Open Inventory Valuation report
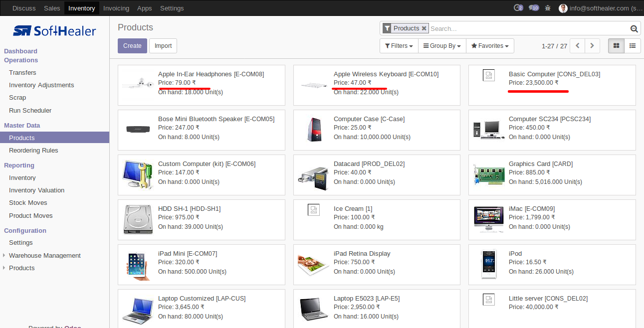 pos(36,190)
